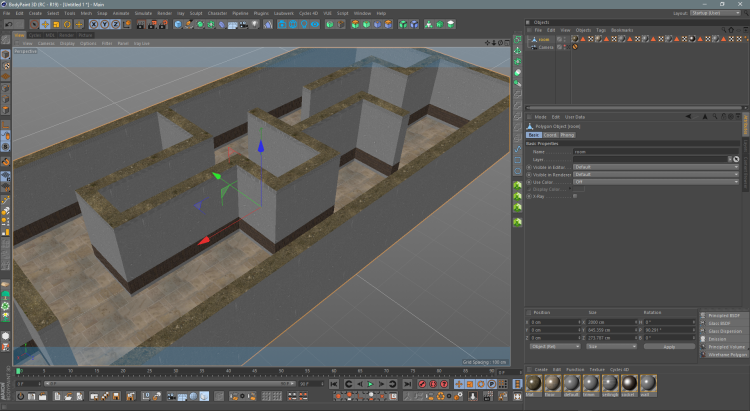Toggle the X-Ray checkbox

point(575,196)
